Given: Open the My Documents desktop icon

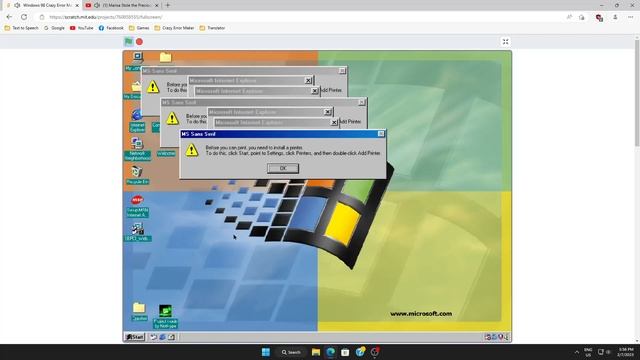Looking at the screenshot, I should (x=135, y=90).
